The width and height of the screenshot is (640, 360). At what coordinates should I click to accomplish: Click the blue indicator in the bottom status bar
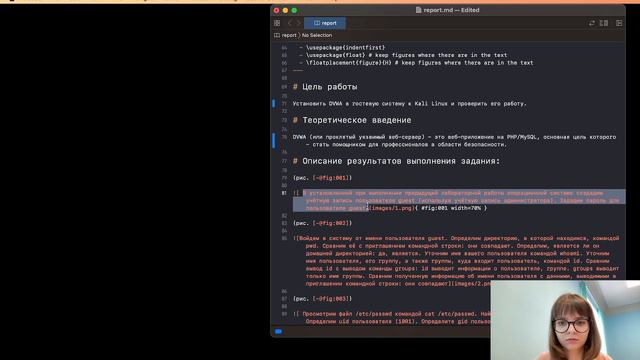(x=278, y=331)
